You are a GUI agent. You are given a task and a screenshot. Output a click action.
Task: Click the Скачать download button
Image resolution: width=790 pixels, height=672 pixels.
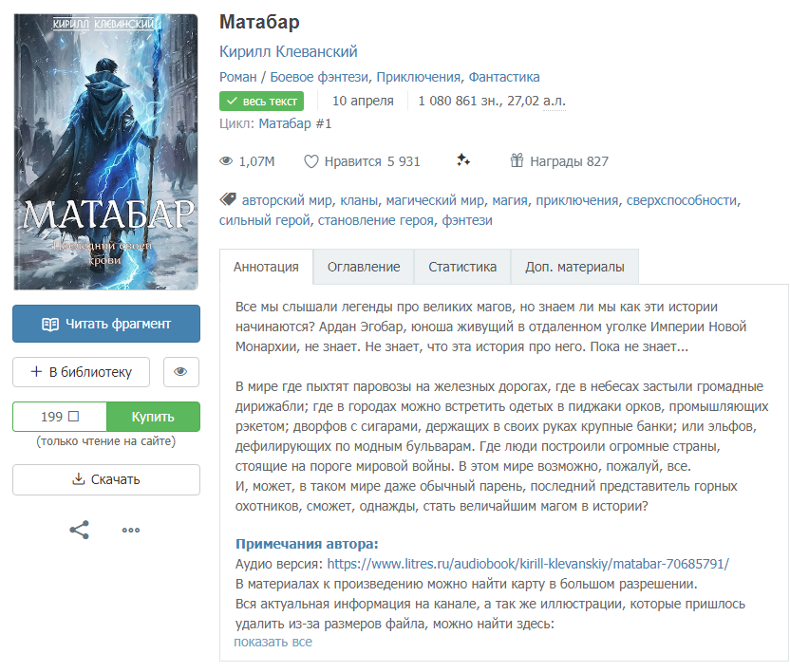coord(106,479)
